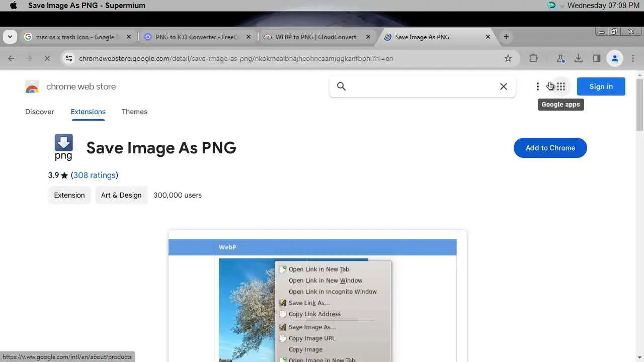The image size is (644, 362).
Task: Open a new browser tab
Action: point(506,37)
